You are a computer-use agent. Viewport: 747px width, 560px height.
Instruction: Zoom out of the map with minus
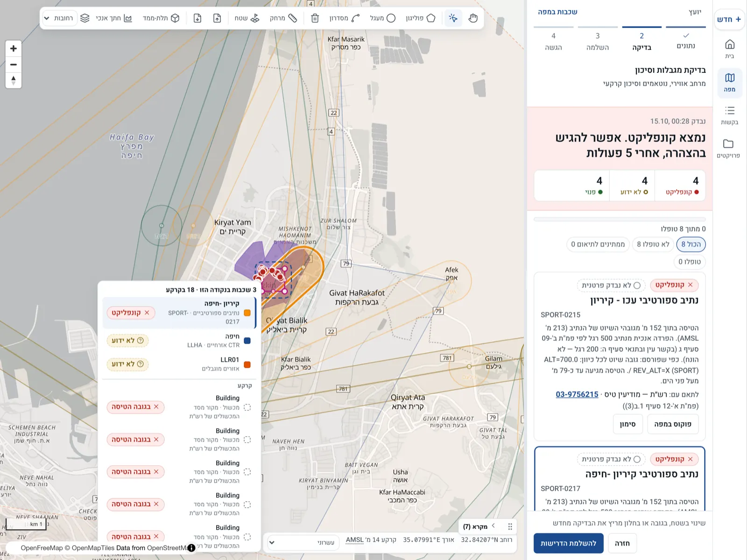coord(14,64)
